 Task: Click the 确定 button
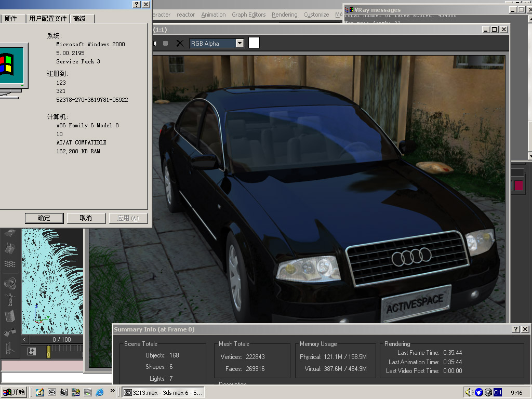click(x=44, y=218)
